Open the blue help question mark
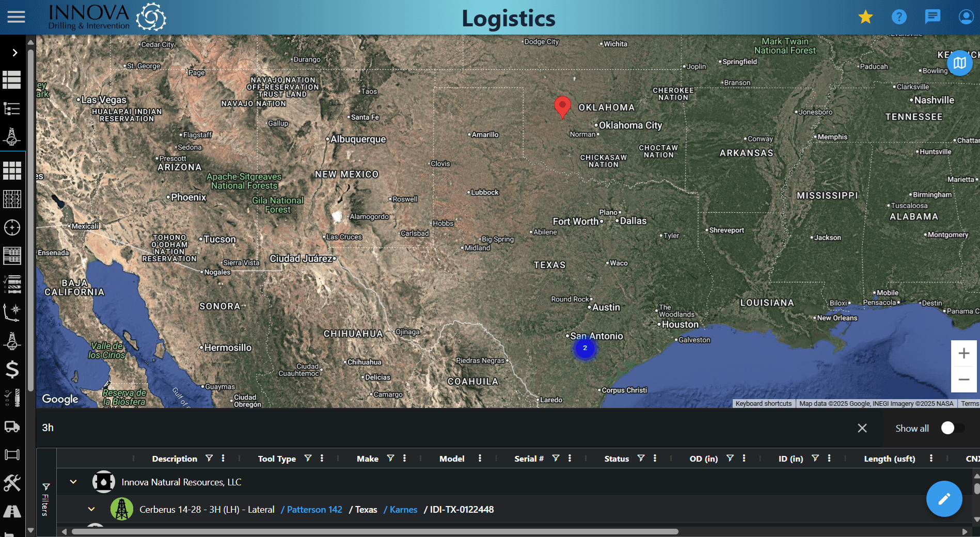980x537 pixels. (x=899, y=17)
